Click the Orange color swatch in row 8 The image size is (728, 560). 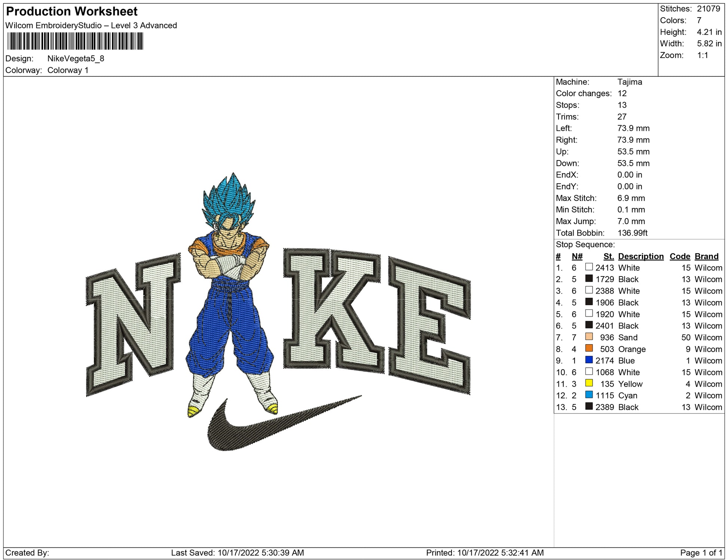click(x=589, y=348)
